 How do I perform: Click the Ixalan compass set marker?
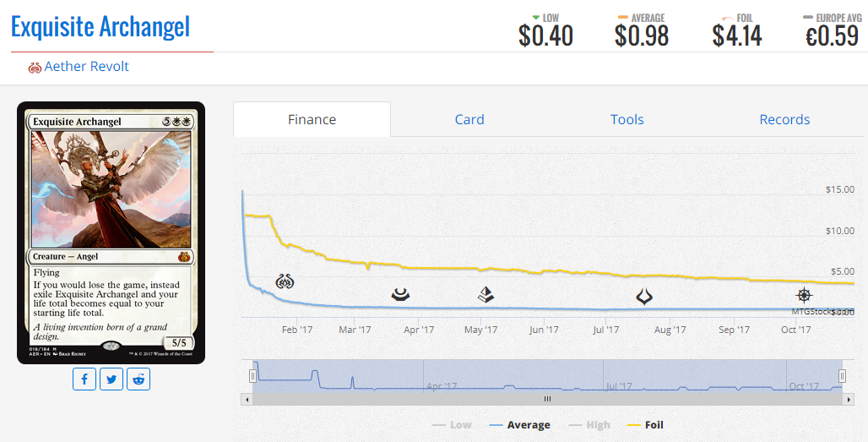[x=804, y=295]
